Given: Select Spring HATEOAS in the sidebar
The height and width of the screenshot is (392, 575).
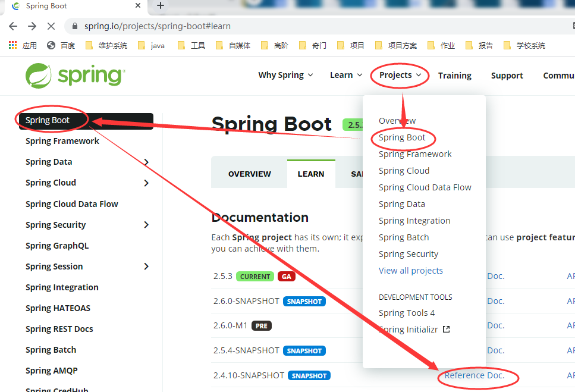Looking at the screenshot, I should (58, 308).
